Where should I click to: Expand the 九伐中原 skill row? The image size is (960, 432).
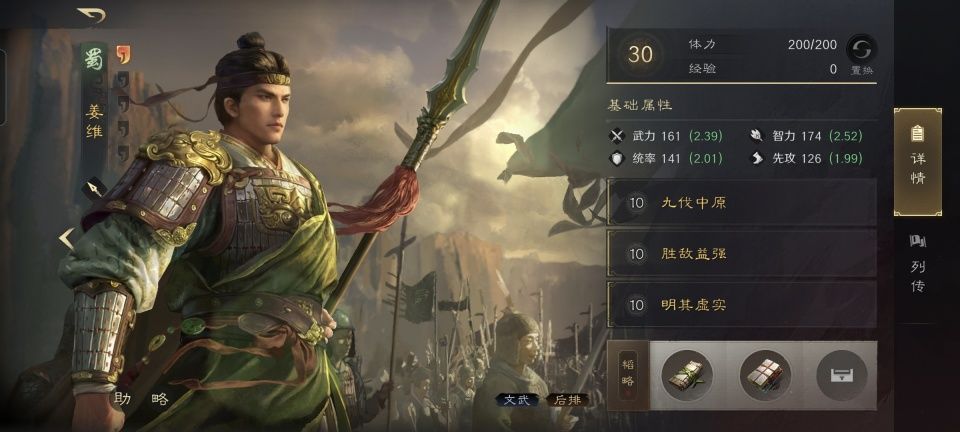tap(741, 203)
